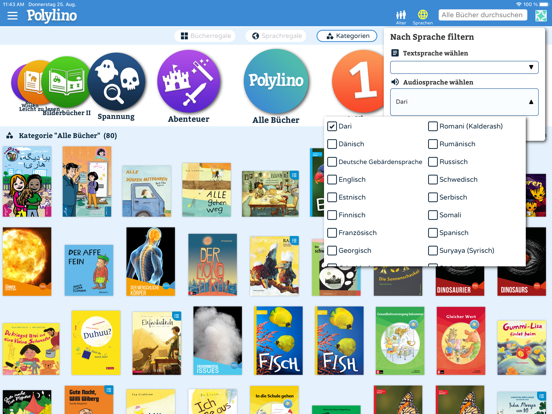Check the Finnisch checkbox
The width and height of the screenshot is (552, 414).
click(x=332, y=215)
